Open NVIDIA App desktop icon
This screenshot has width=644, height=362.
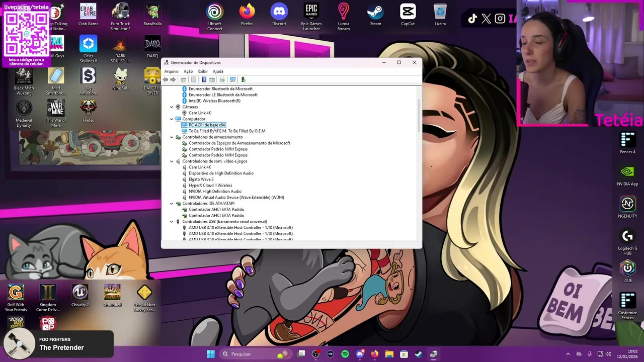[x=627, y=175]
